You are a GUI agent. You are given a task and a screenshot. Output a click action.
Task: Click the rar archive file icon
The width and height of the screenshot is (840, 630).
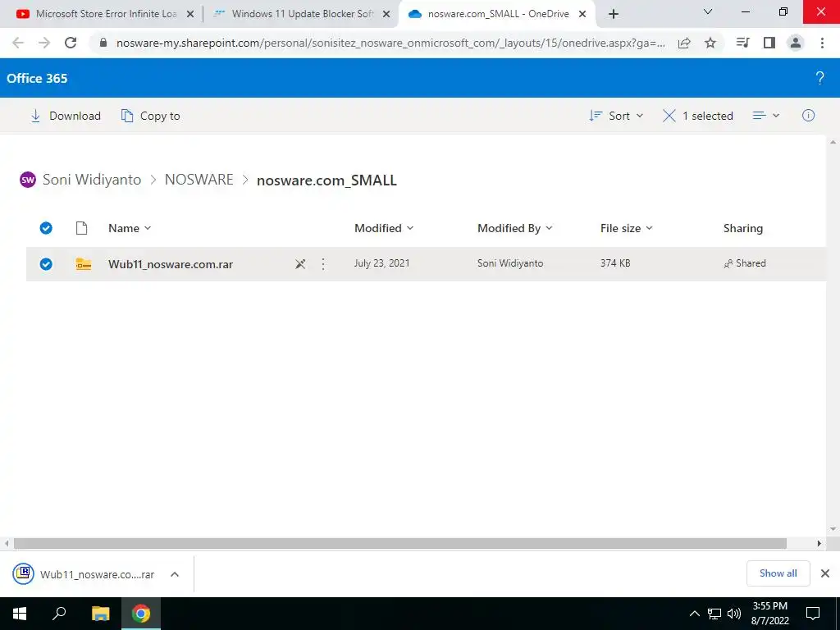[x=83, y=263]
